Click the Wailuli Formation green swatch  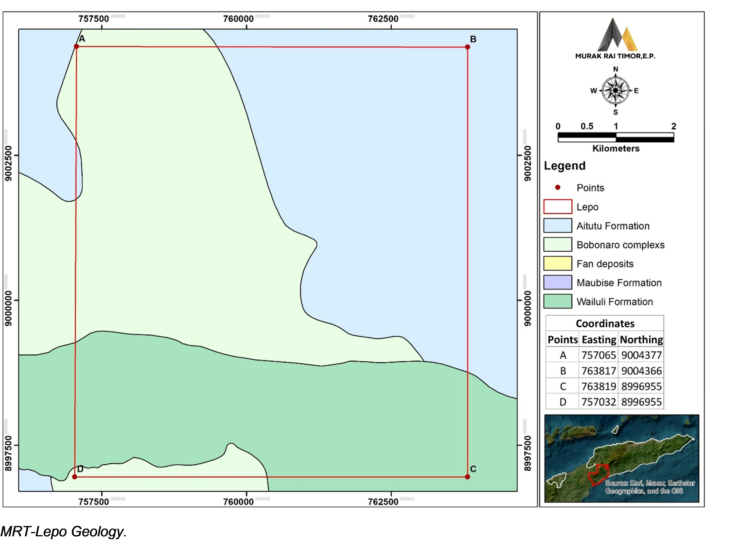click(558, 301)
